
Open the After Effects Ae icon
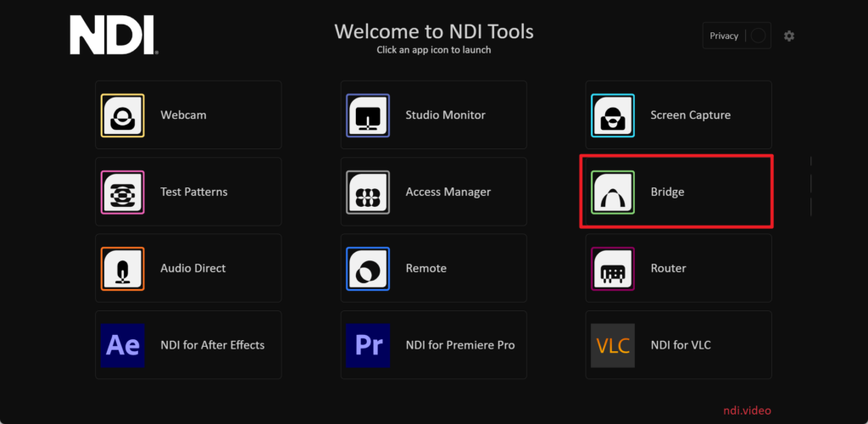(123, 345)
